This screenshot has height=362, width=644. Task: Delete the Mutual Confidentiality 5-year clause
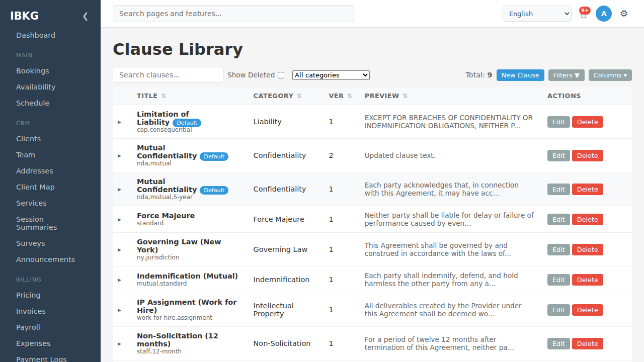tap(587, 189)
